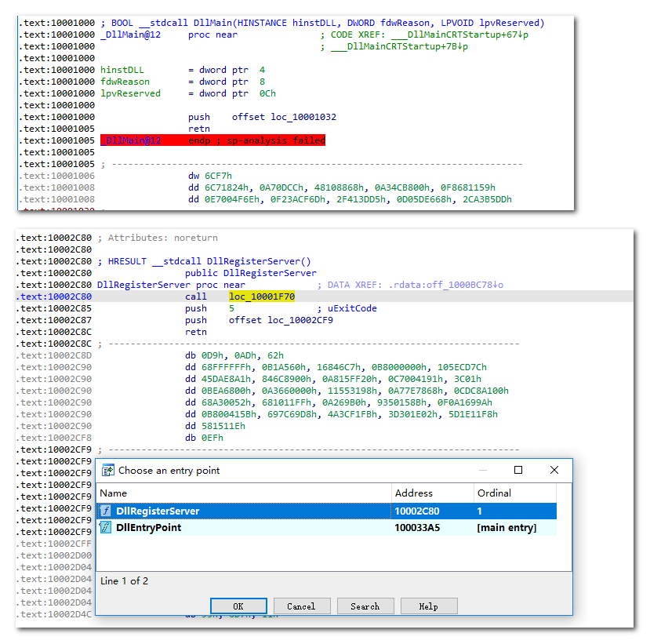650x644 pixels.
Task: Sort entries by Address column header
Action: coord(432,493)
